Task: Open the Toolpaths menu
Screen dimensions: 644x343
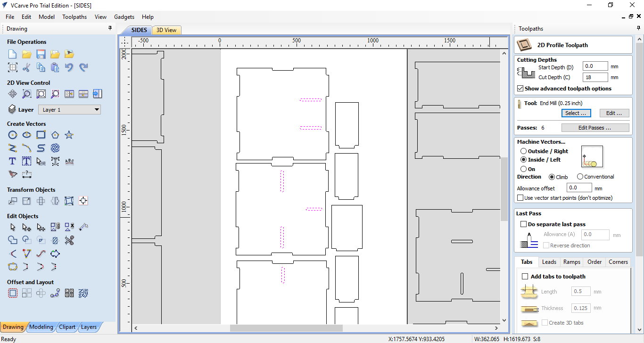Action: click(74, 17)
